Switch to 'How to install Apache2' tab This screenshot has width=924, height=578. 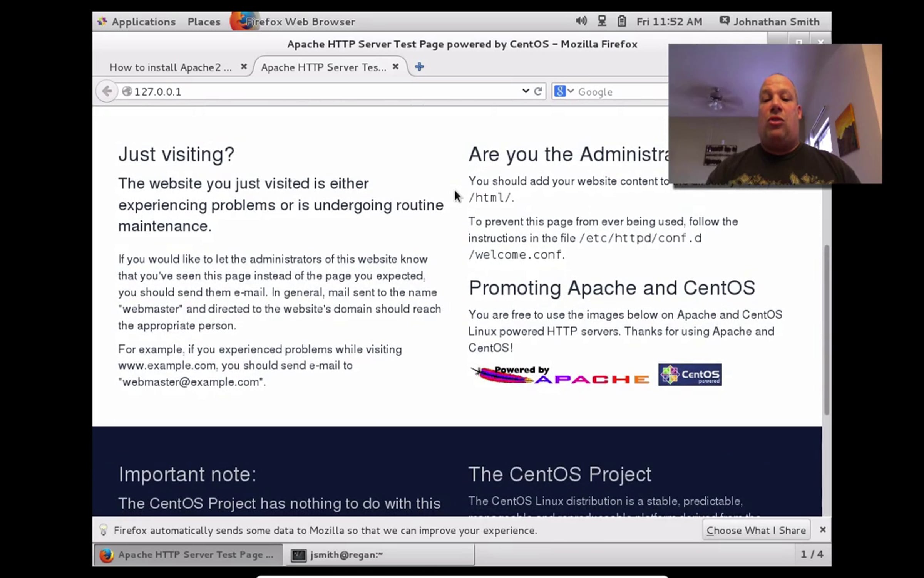[x=170, y=67]
